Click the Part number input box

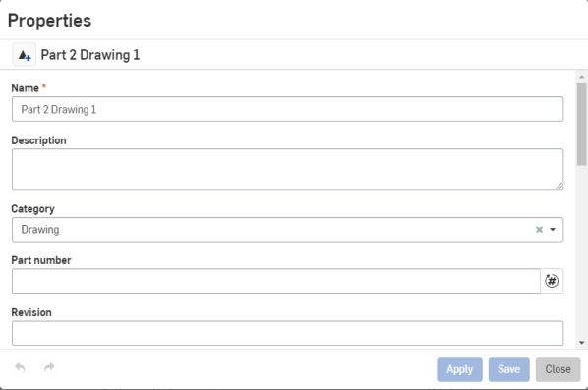(276, 281)
